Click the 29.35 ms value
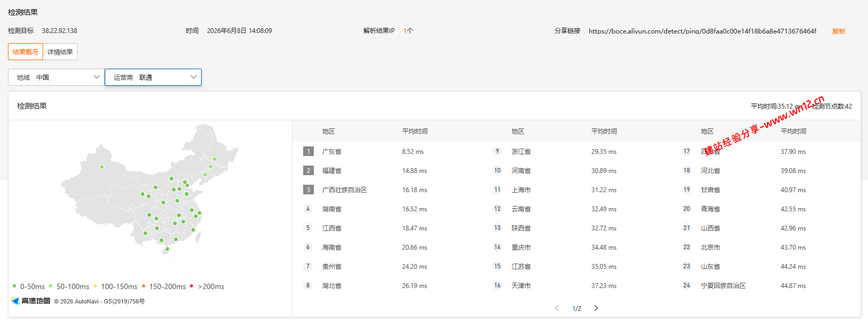Image resolution: width=868 pixels, height=321 pixels. (604, 152)
